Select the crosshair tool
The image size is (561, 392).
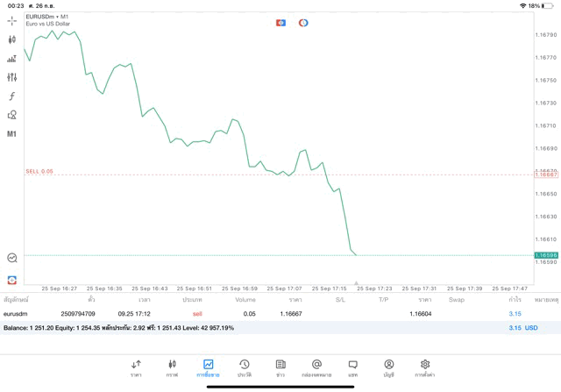pyautogui.click(x=12, y=20)
